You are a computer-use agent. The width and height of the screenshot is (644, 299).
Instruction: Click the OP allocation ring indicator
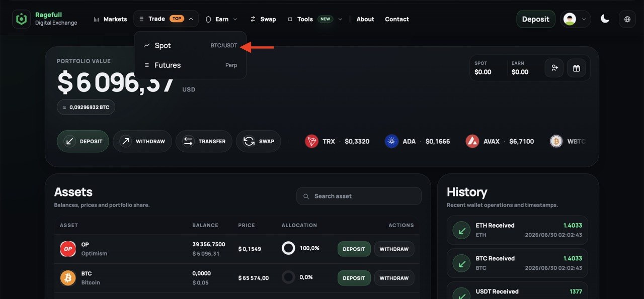click(288, 248)
